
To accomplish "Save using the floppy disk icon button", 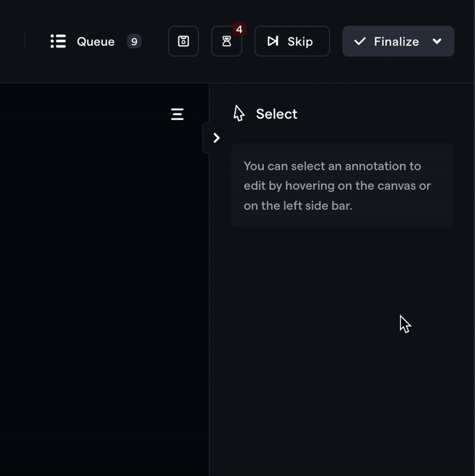I will coord(183,41).
